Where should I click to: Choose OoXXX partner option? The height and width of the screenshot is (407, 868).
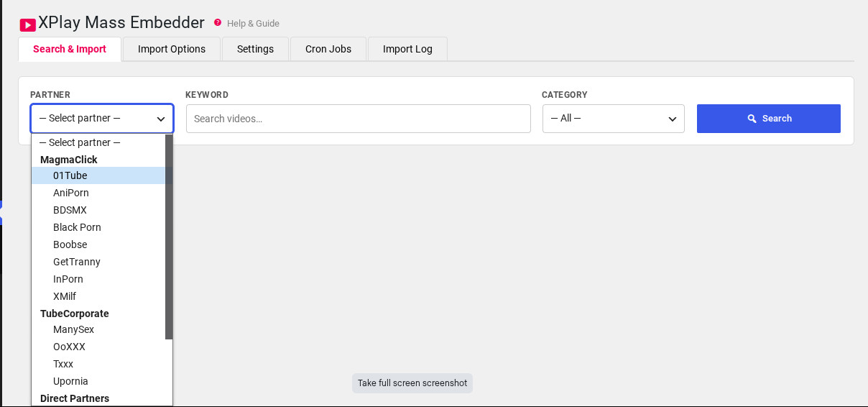[98, 347]
